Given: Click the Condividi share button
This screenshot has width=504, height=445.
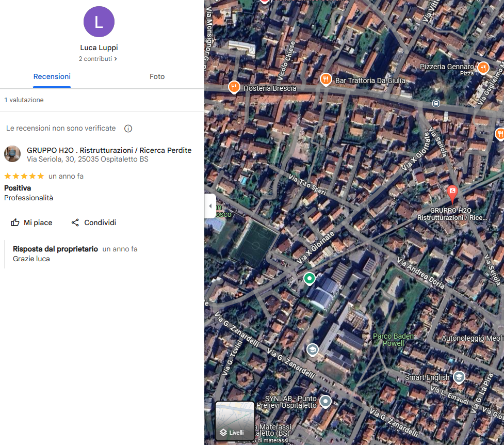Looking at the screenshot, I should point(93,223).
